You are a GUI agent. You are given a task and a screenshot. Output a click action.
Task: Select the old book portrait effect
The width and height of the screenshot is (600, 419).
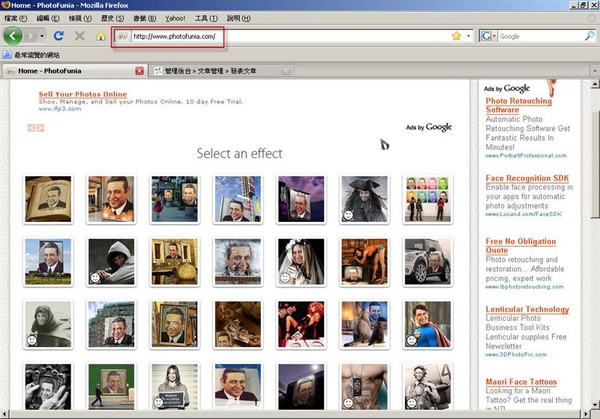tap(48, 199)
